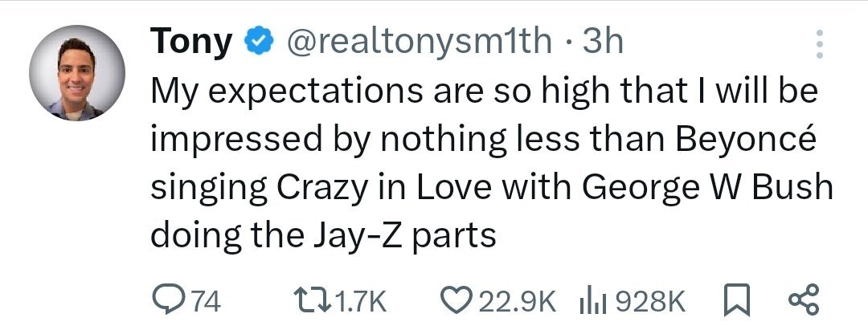The image size is (868, 330).
Task: Like the tweet with the heart icon
Action: coord(459,301)
